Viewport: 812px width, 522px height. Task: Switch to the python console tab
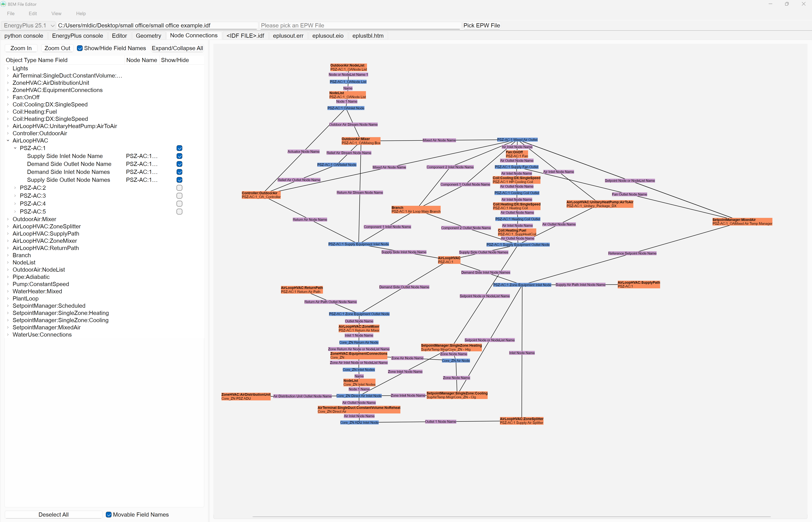24,36
